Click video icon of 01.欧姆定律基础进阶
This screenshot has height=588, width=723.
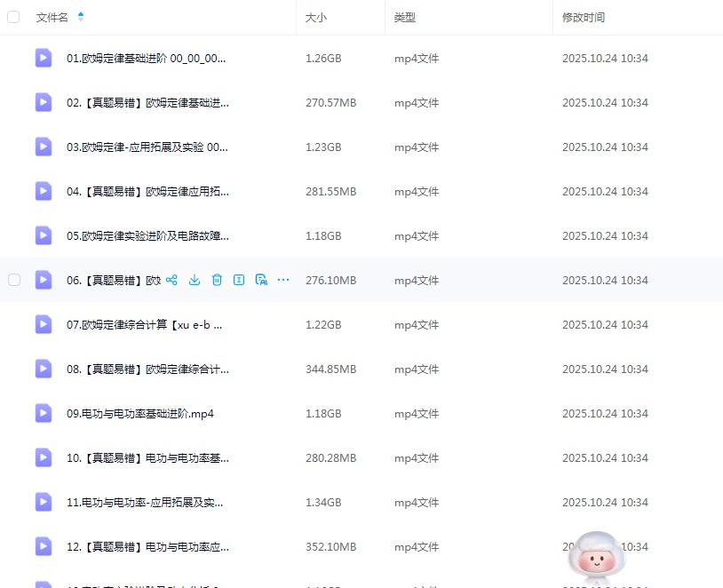coord(44,58)
